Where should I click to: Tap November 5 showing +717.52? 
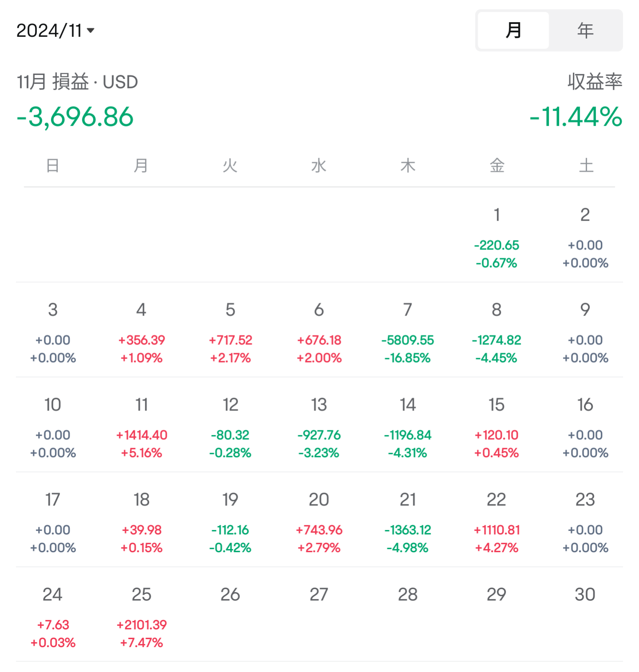pyautogui.click(x=230, y=333)
